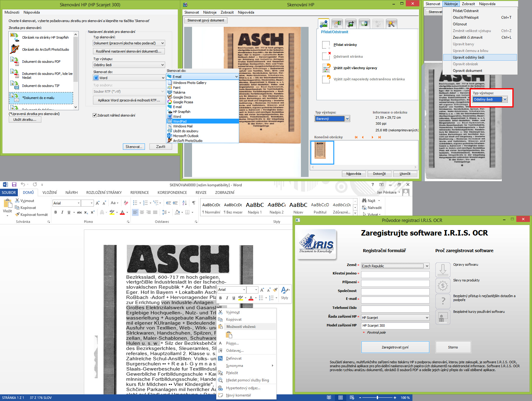This screenshot has width=532, height=401.
Task: Open the Typ výstupu Barevný dropdown
Action: tap(332, 119)
